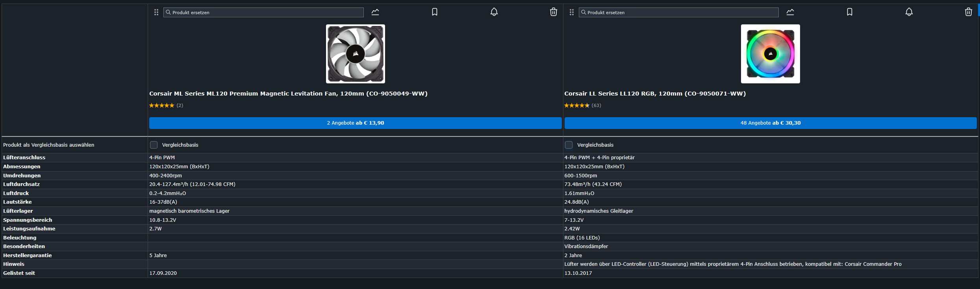This screenshot has width=980, height=289.
Task: Select the 'Hinweis' row label
Action: 14,264
